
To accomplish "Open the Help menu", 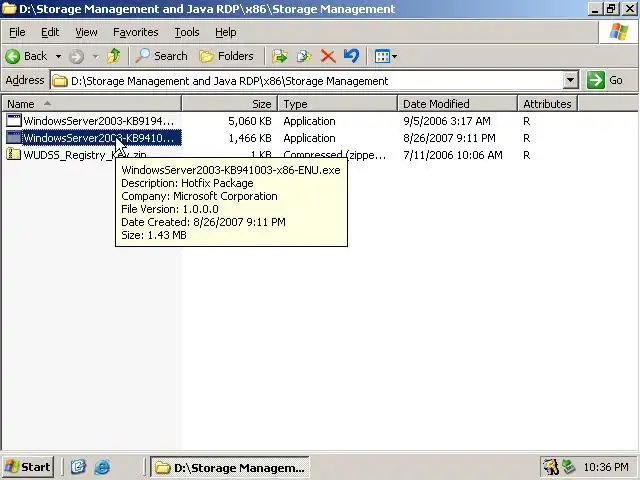I will 226,32.
